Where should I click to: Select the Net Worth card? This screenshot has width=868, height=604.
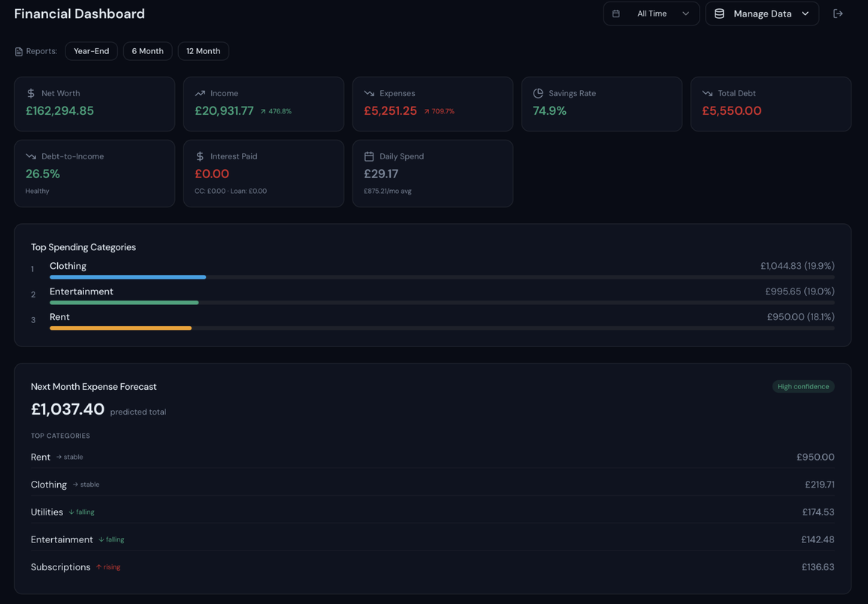(95, 104)
